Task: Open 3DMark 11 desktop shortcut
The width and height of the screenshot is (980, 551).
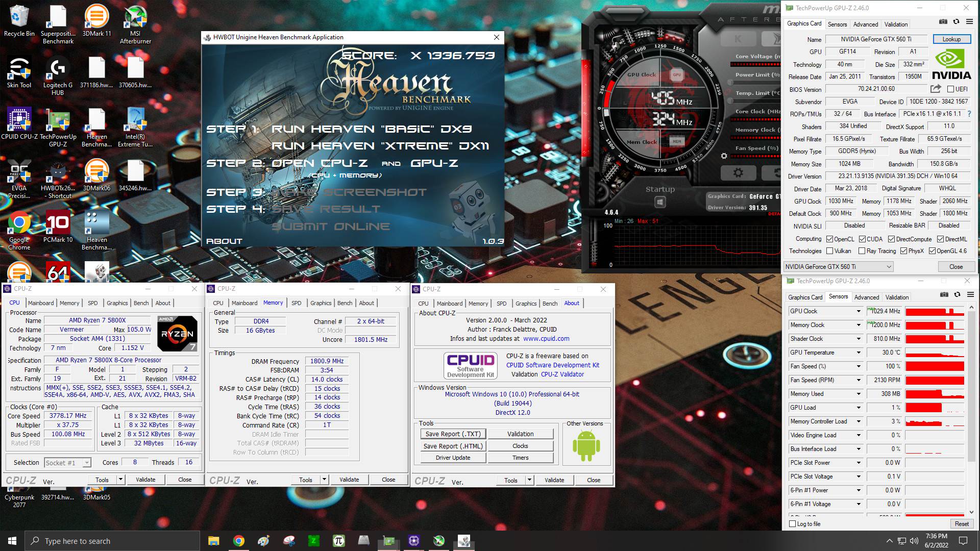Action: click(96, 20)
